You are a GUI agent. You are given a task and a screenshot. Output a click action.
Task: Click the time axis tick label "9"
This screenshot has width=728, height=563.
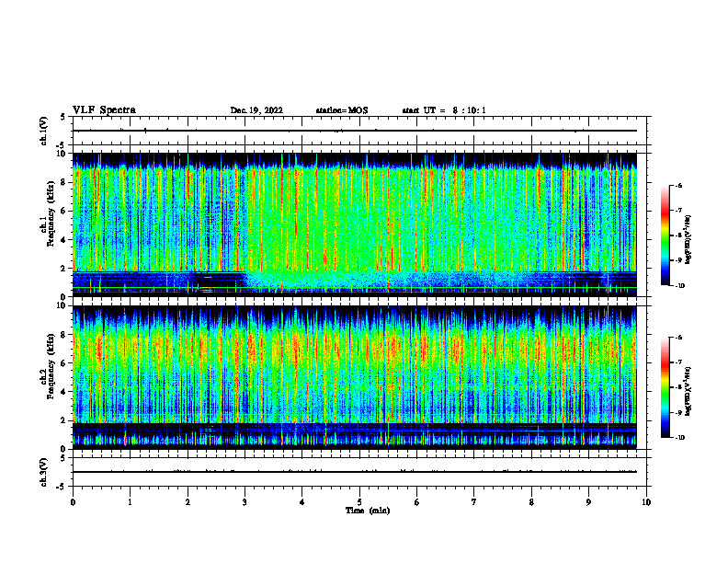click(x=588, y=502)
